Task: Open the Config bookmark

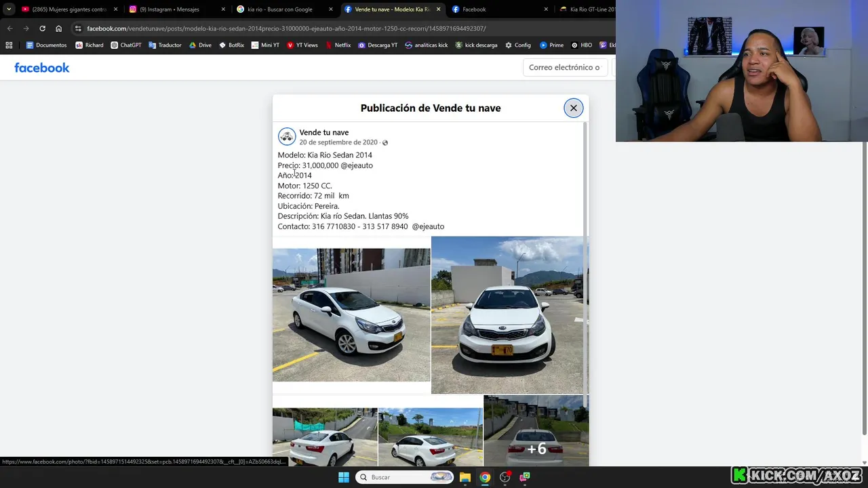Action: [x=517, y=45]
